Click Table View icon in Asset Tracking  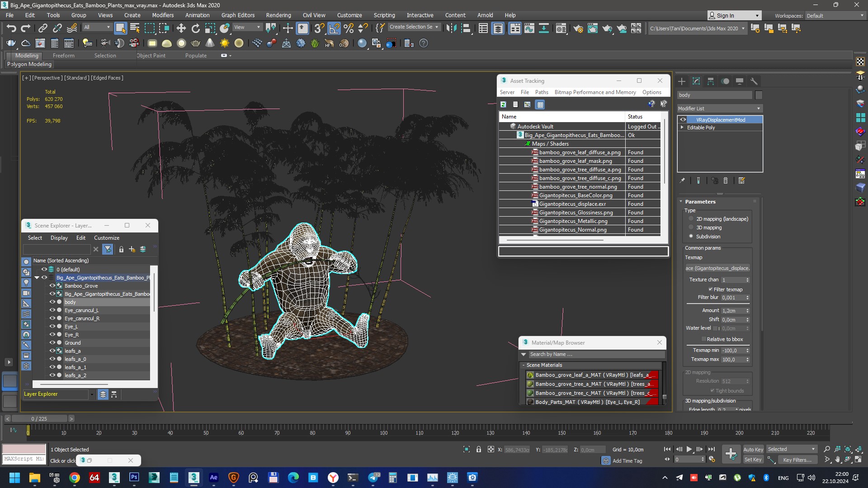pos(540,104)
